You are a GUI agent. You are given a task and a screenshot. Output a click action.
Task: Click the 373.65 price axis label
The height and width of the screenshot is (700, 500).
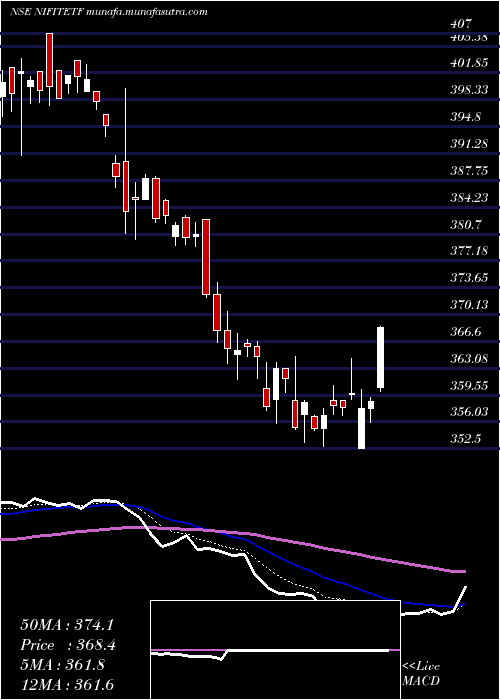(469, 278)
